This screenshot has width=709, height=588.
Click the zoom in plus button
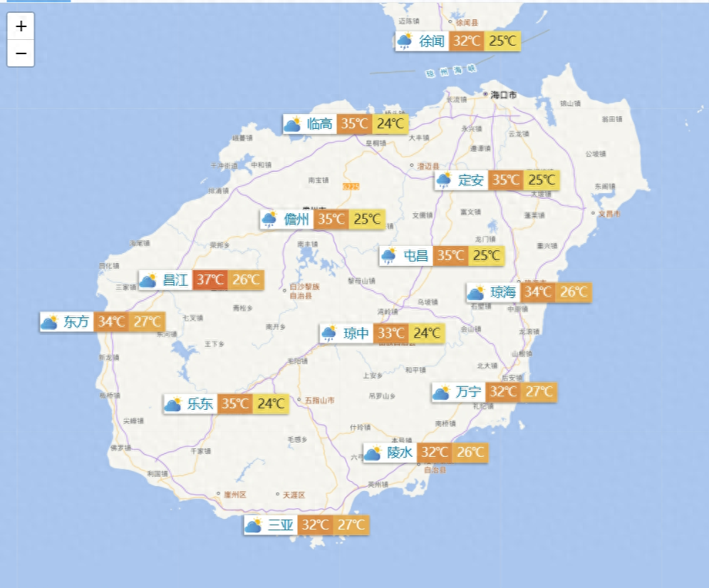(21, 26)
